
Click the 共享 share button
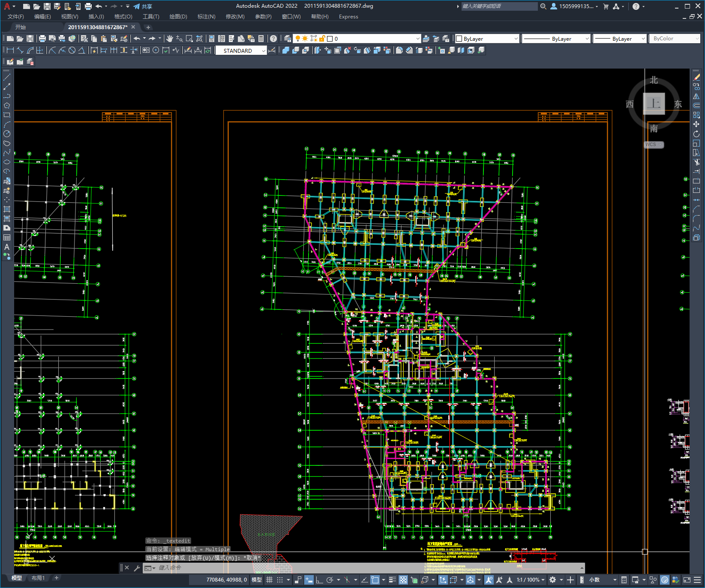[x=143, y=6]
